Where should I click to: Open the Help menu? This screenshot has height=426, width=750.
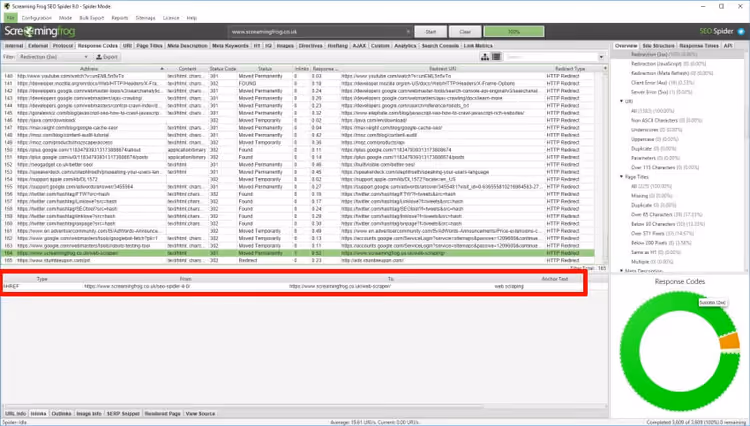pos(192,18)
